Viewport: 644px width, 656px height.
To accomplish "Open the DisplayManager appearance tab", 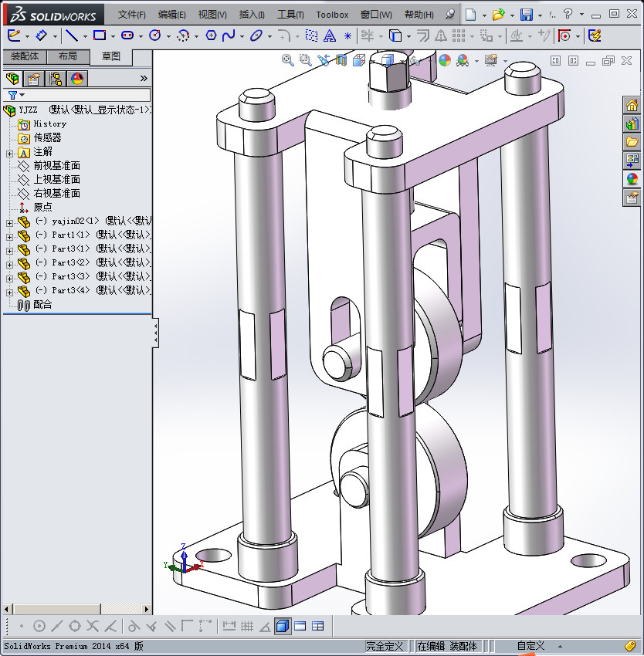I will (76, 78).
